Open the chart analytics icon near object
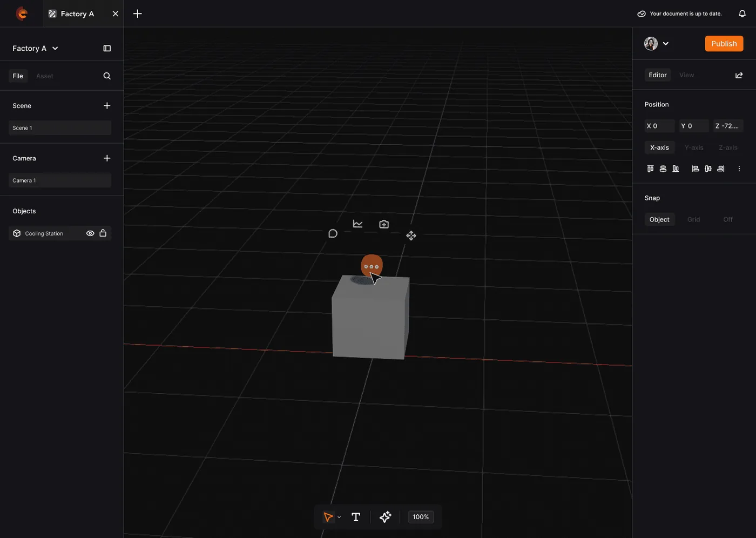Screen dimensions: 756x538 point(357,224)
